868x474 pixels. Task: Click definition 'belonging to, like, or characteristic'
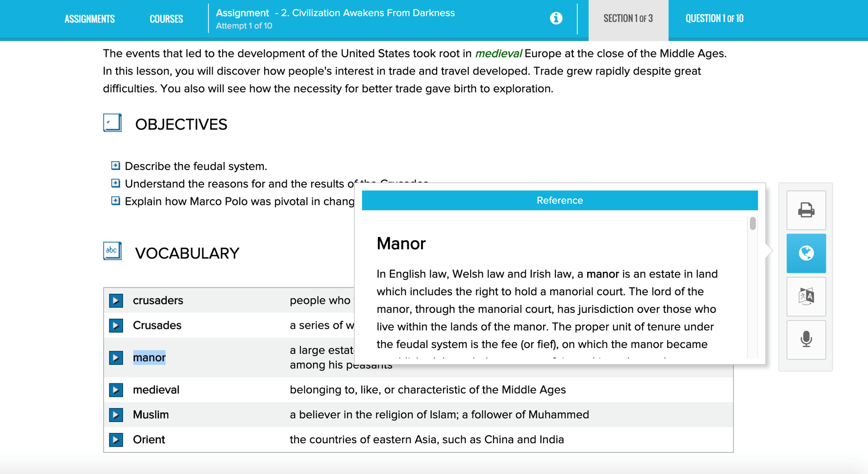(x=427, y=390)
